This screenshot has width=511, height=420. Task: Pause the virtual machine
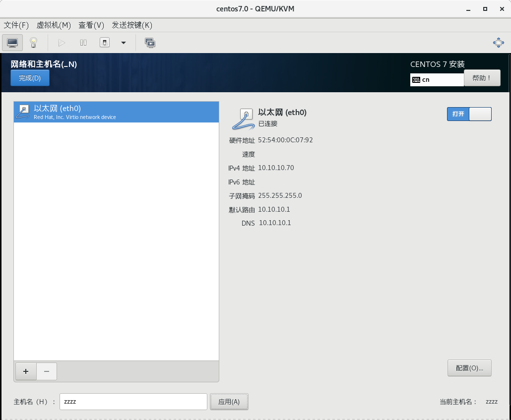click(x=83, y=43)
